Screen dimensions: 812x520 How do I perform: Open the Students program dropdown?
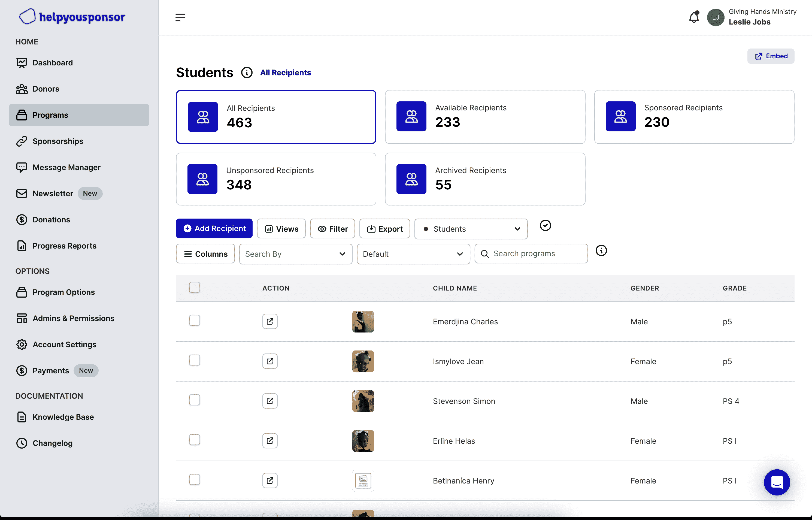coord(471,229)
